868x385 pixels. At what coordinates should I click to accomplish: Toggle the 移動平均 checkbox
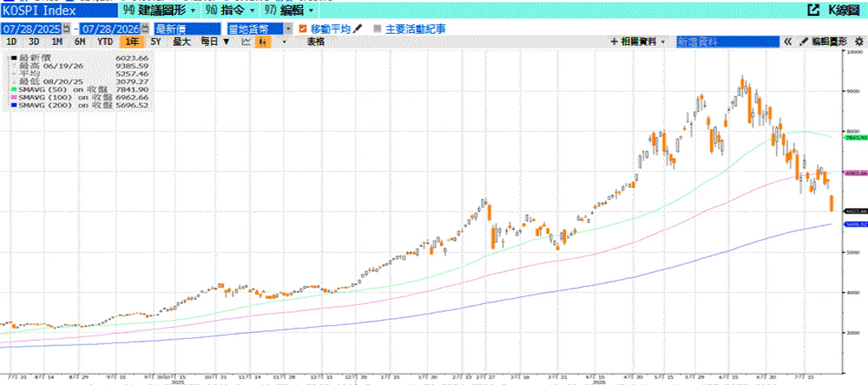pos(303,29)
